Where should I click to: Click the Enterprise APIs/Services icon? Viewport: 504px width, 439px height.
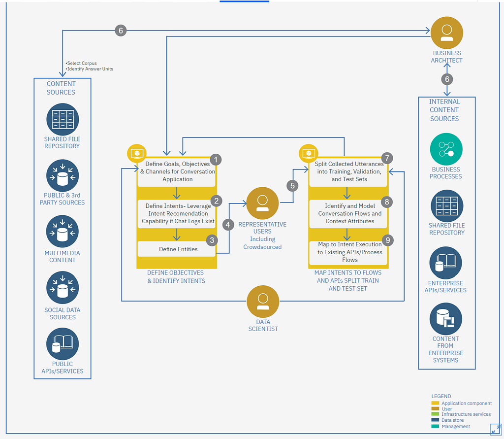click(x=445, y=263)
